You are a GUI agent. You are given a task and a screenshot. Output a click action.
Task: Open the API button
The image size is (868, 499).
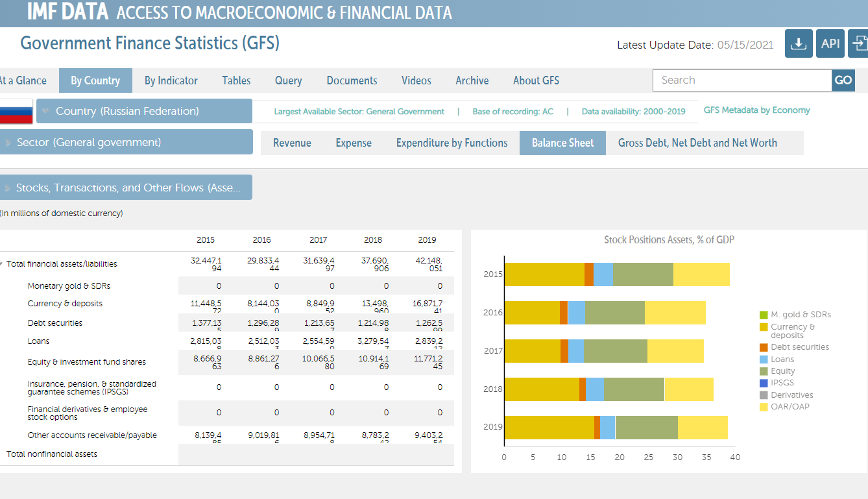[830, 43]
